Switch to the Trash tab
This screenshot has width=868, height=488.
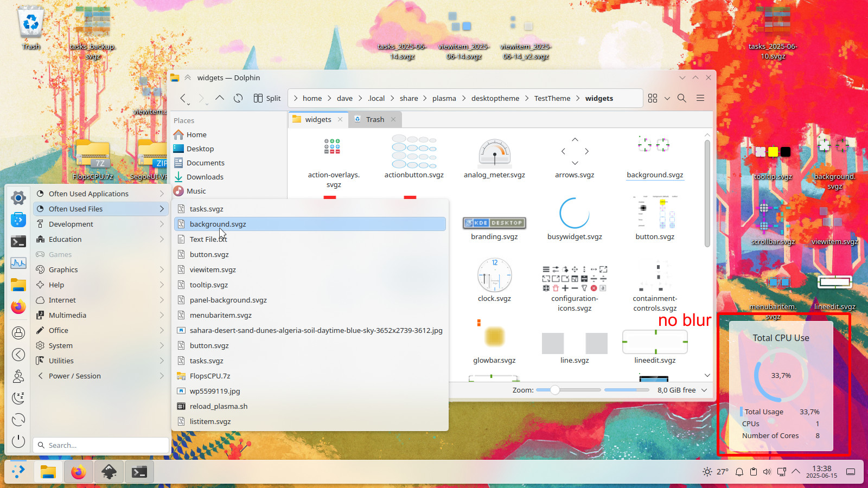(x=375, y=119)
